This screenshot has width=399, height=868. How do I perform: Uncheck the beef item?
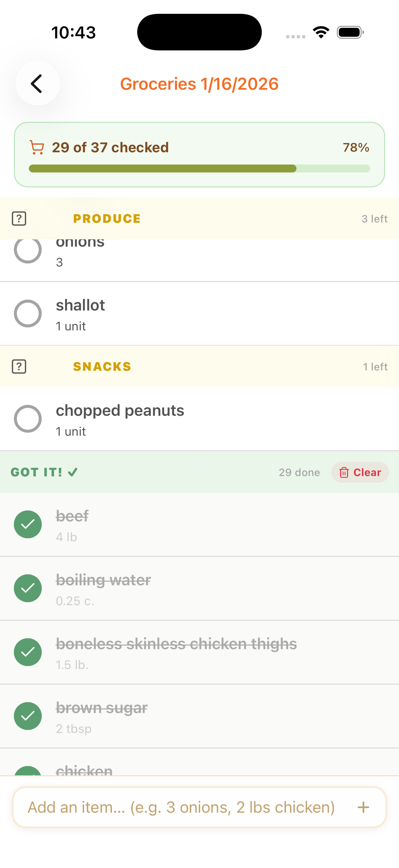27,524
